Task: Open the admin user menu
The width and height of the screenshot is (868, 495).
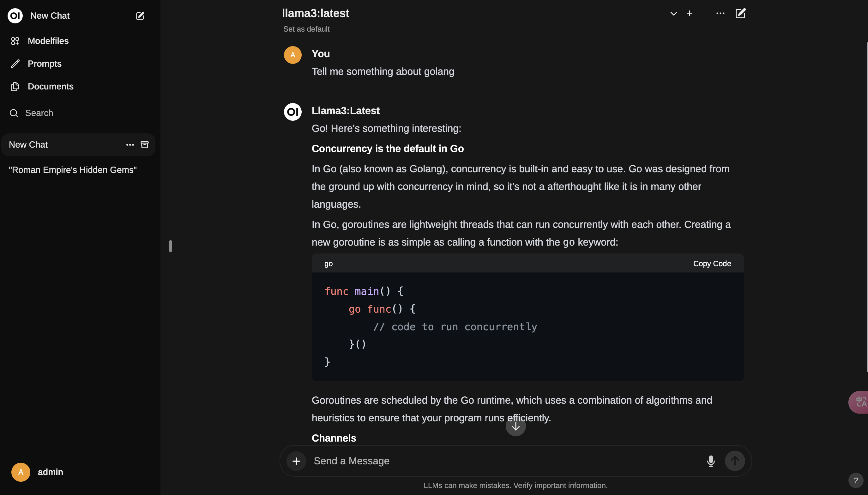Action: tap(37, 472)
